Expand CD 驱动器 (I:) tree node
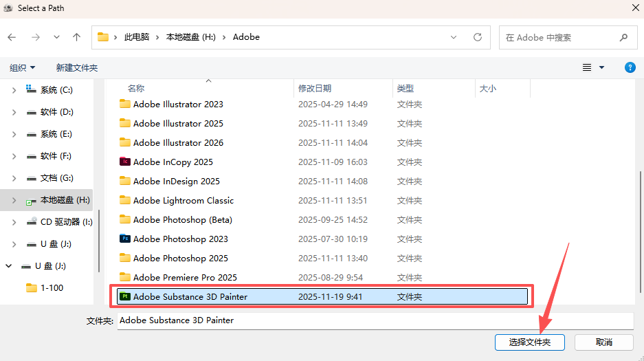Viewport: 644px width, 361px height. 14,222
